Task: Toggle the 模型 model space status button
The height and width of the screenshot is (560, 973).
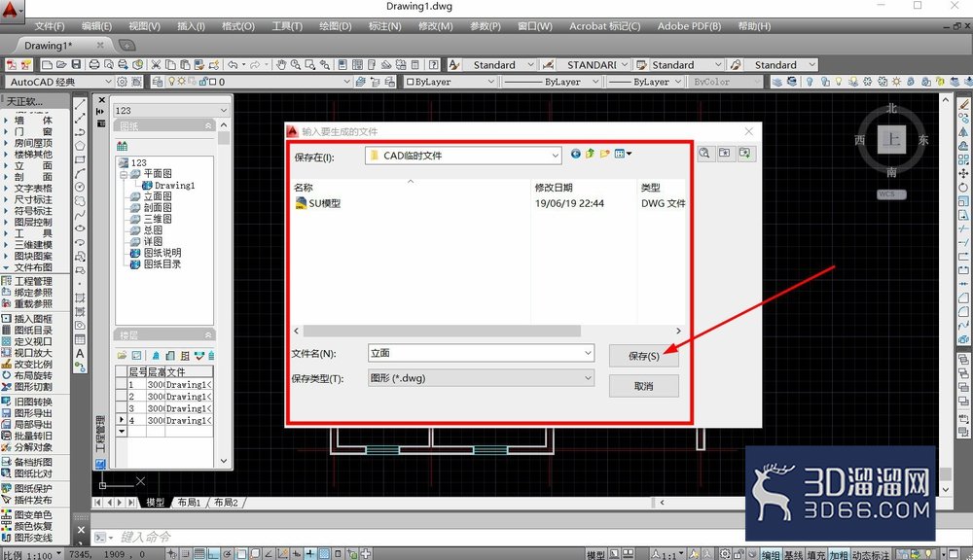Action: coord(595,554)
